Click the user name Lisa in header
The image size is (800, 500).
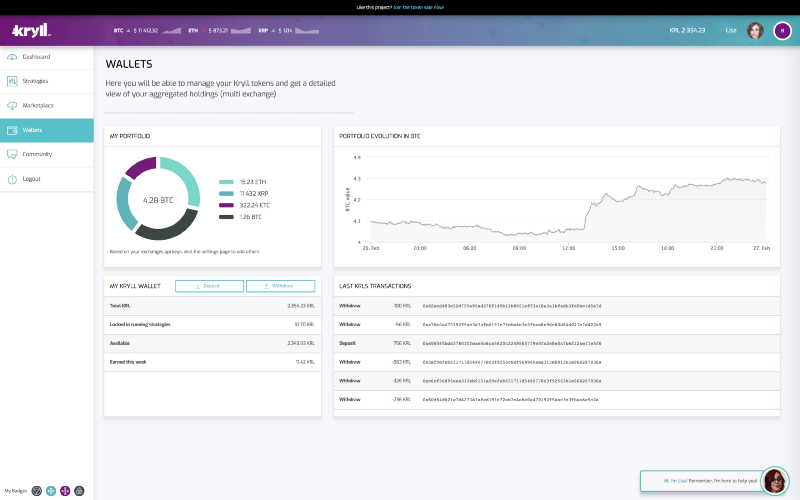tap(731, 31)
